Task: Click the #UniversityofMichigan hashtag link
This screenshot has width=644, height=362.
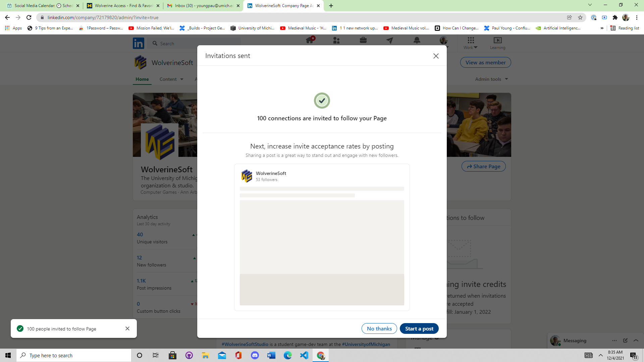Action: 366,344
